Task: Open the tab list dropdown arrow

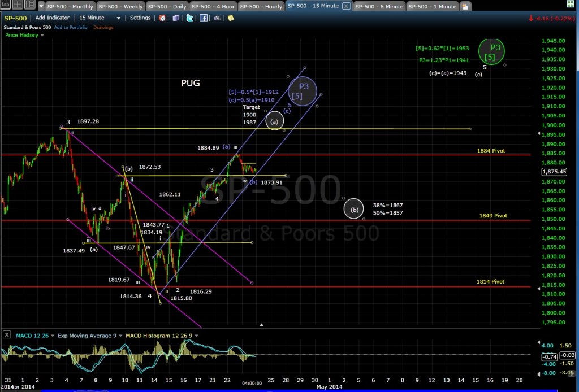Action: pos(41,6)
